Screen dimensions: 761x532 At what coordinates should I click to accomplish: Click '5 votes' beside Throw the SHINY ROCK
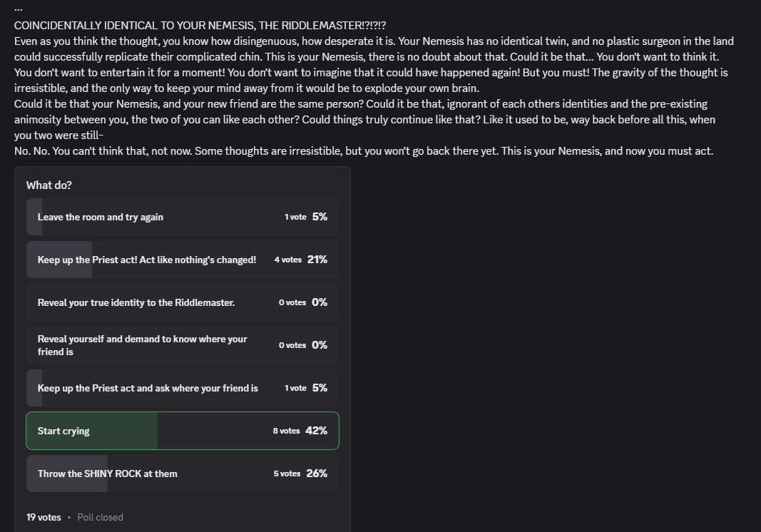287,474
